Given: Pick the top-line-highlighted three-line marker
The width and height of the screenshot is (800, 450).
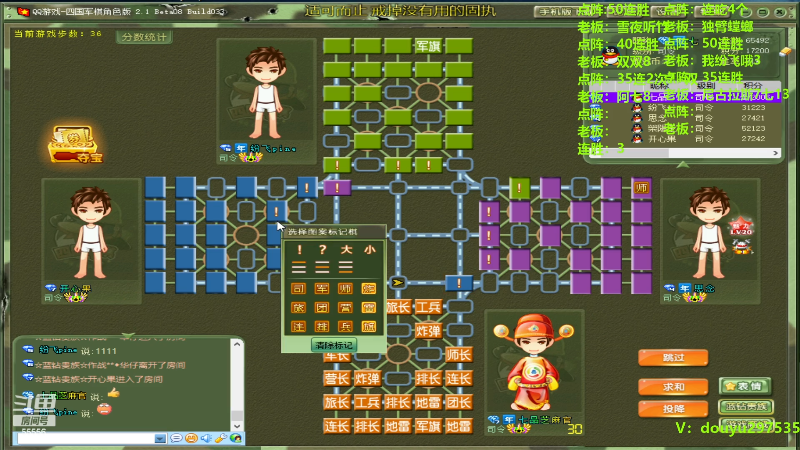Looking at the screenshot, I should [x=299, y=267].
